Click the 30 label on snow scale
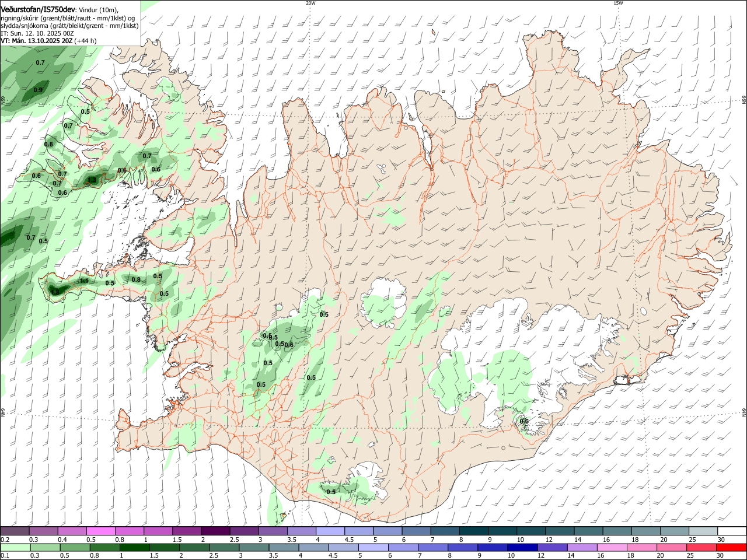 click(x=721, y=540)
